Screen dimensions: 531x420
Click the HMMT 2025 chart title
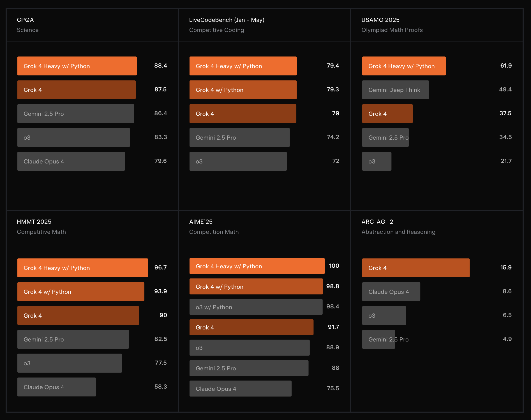point(34,222)
